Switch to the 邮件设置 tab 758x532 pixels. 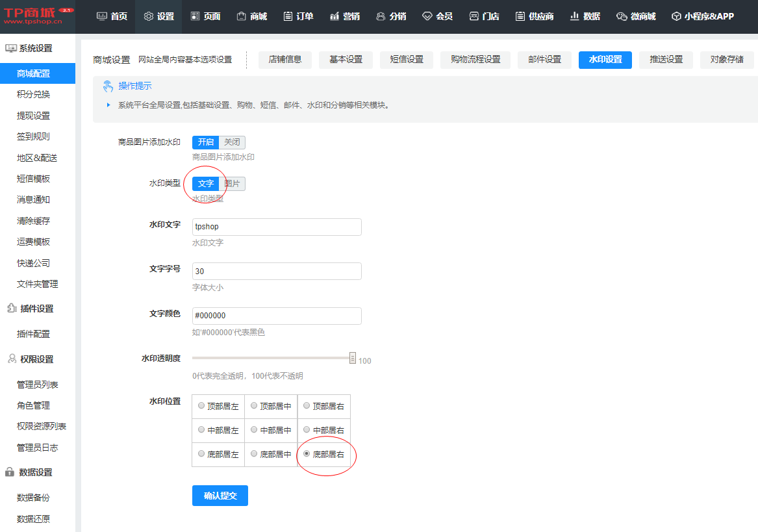(x=544, y=60)
